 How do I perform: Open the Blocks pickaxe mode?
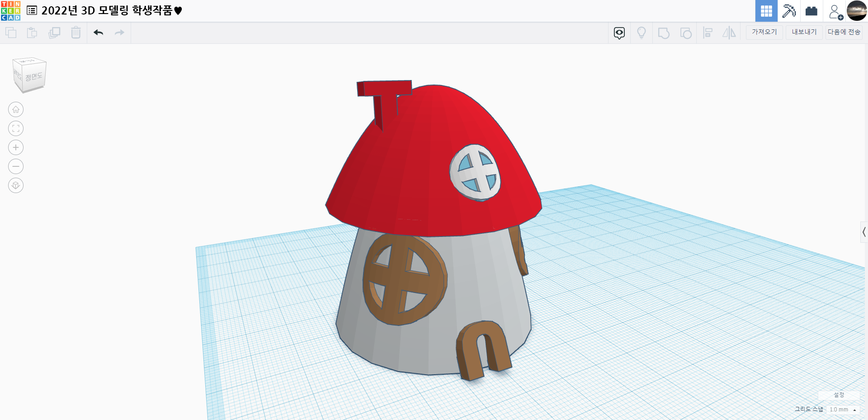[789, 11]
